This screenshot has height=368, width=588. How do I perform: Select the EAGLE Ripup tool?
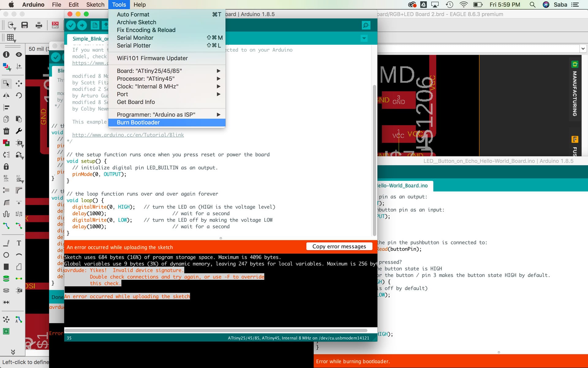coord(19,226)
